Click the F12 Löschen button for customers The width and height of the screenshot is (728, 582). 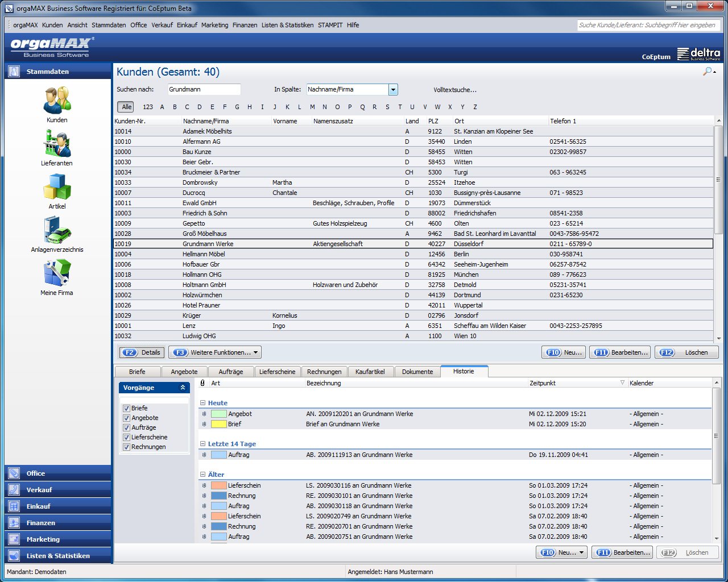pyautogui.click(x=686, y=352)
